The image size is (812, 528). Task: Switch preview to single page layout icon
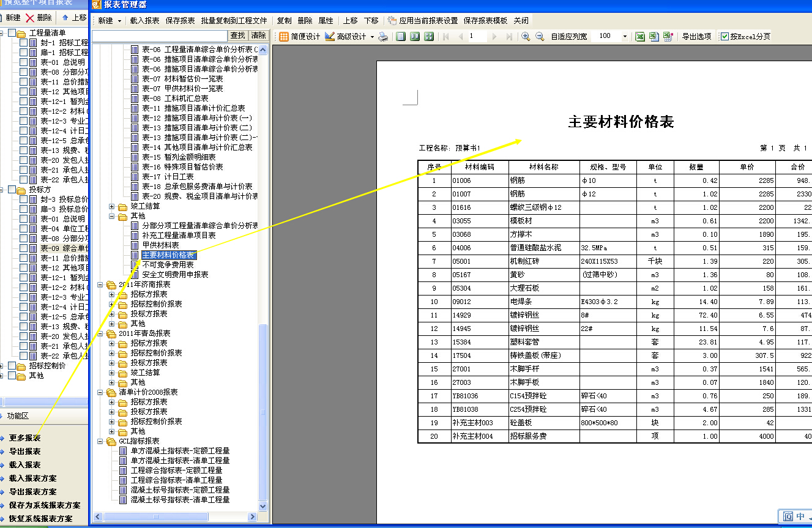401,37
